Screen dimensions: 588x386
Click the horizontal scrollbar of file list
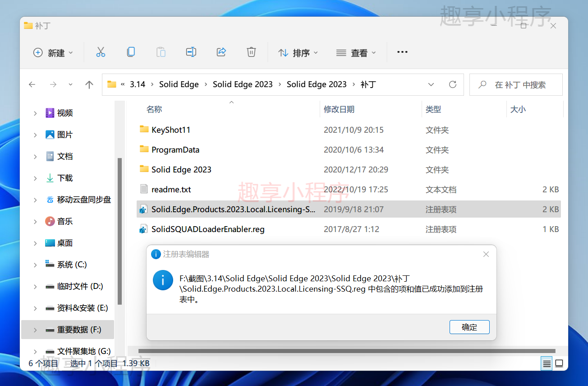pyautogui.click(x=347, y=351)
